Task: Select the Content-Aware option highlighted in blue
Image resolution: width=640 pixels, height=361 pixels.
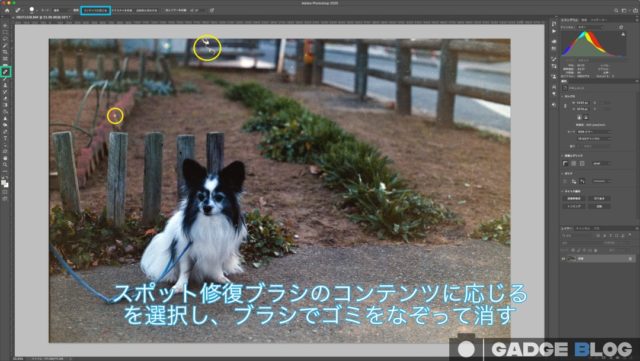Action: pos(96,10)
